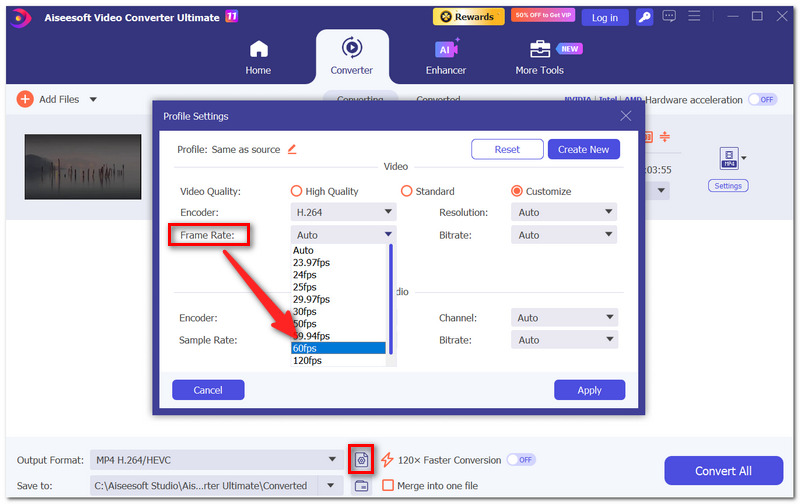Click the lightning Faster Conversion icon
Viewport: 800px width, 504px height.
tap(387, 460)
